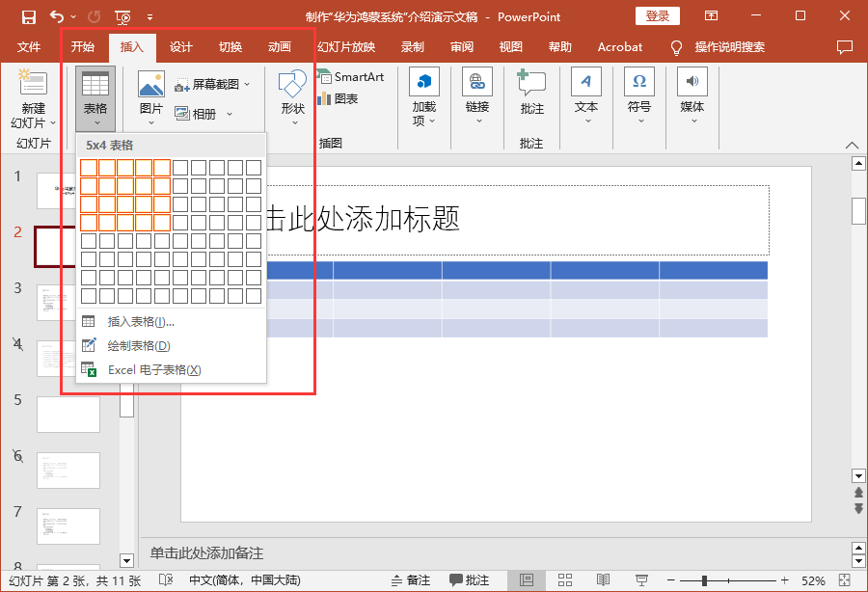Viewport: 868px width, 592px height.
Task: Expand the 屏幕截图 screenshot dropdown
Action: point(247,85)
